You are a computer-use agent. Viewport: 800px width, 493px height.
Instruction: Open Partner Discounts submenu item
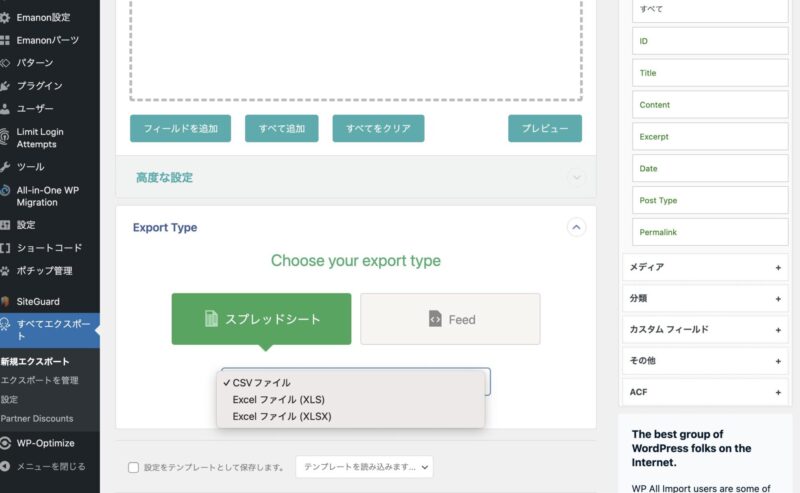(37, 418)
